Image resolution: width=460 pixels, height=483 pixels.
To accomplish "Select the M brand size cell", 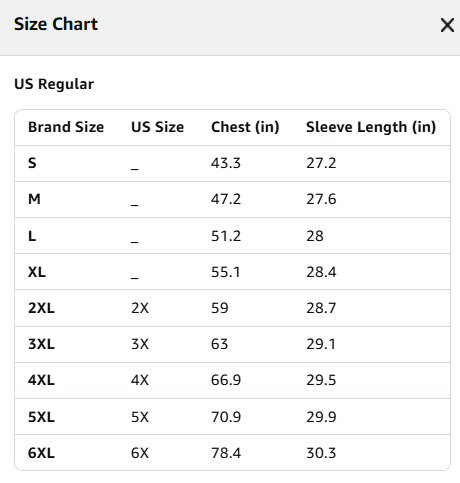I will tap(34, 199).
